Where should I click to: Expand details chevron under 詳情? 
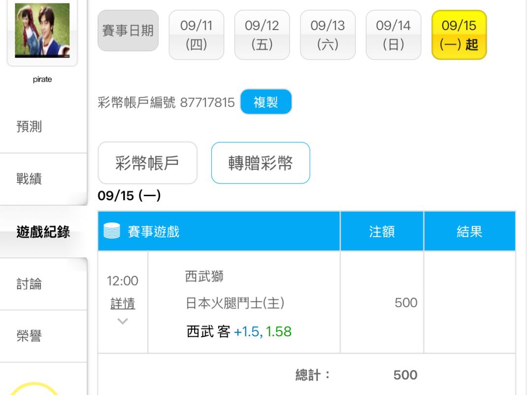click(x=123, y=321)
